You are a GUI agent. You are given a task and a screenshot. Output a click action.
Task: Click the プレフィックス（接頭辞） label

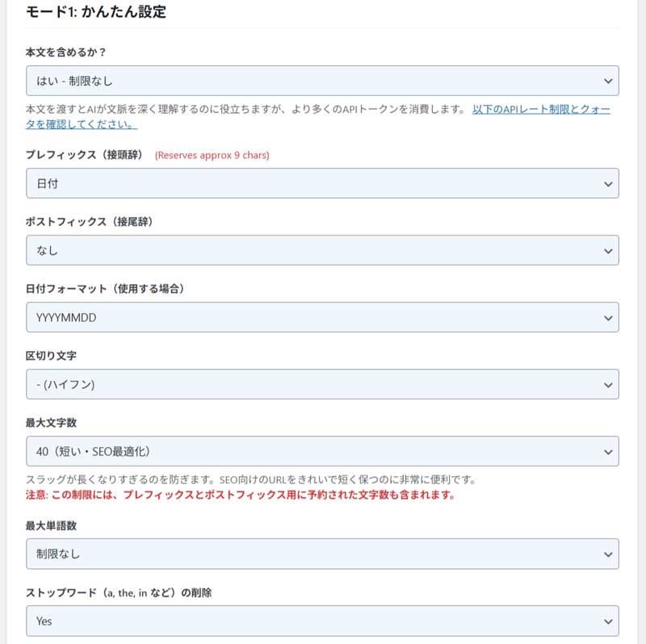coord(86,155)
